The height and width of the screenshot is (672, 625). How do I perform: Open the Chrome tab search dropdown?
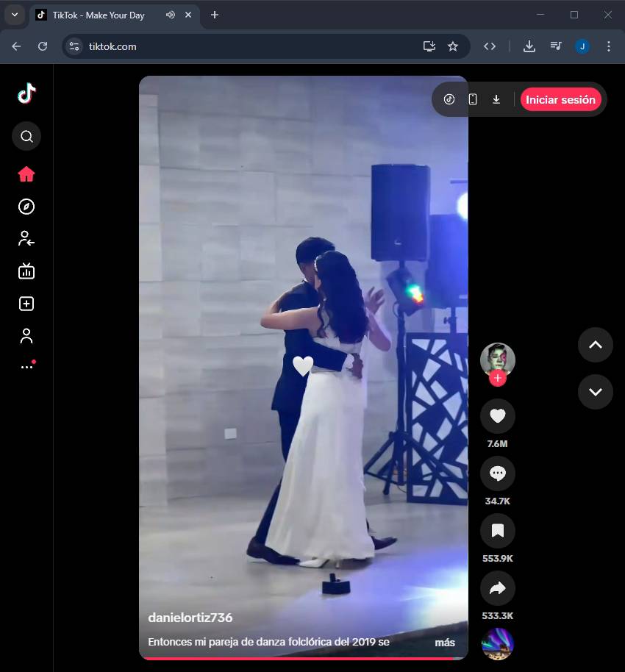point(14,15)
